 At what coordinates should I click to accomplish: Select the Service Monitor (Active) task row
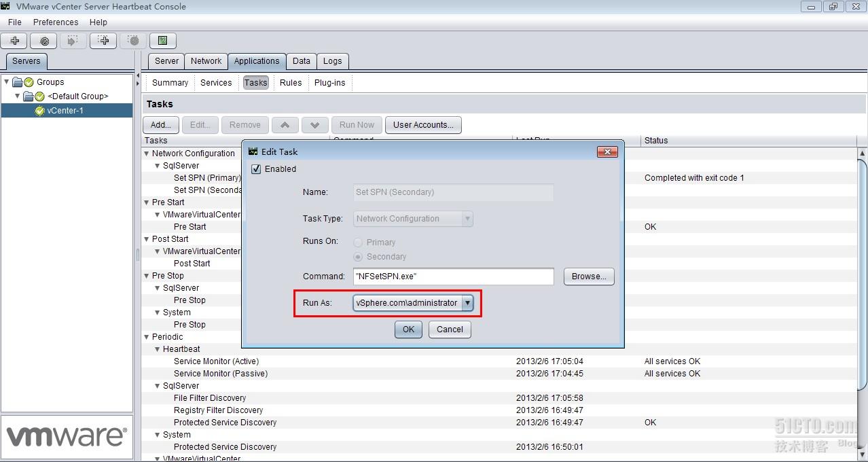coord(499,361)
